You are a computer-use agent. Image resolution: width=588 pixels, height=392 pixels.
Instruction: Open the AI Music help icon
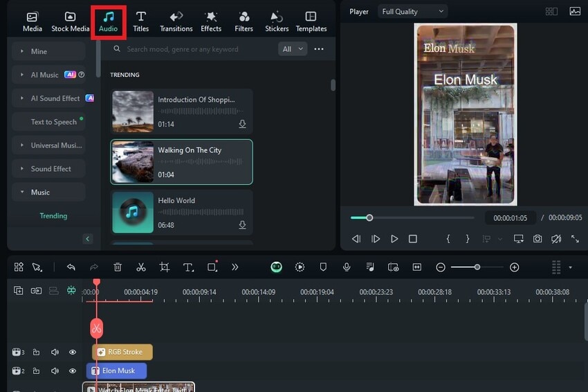(x=82, y=75)
